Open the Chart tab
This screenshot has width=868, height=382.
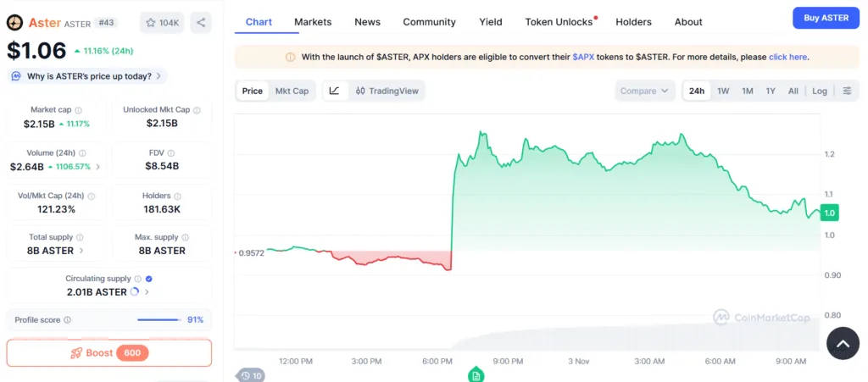(259, 22)
